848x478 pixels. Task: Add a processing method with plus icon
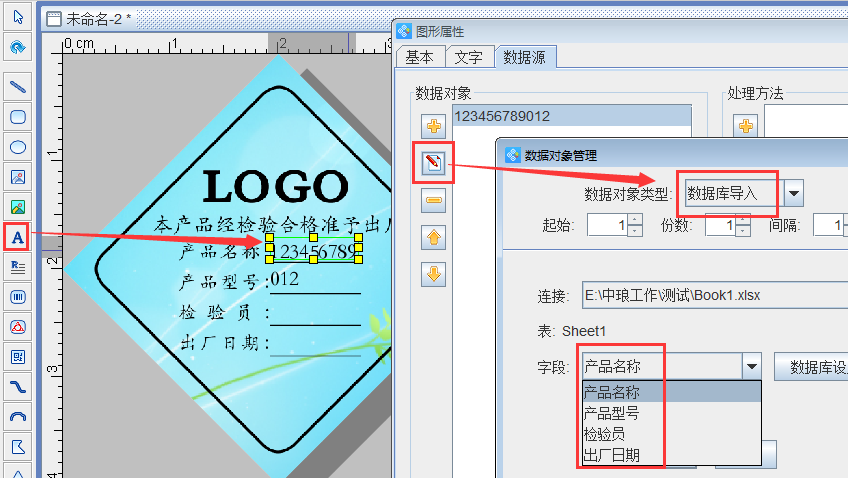(x=746, y=126)
